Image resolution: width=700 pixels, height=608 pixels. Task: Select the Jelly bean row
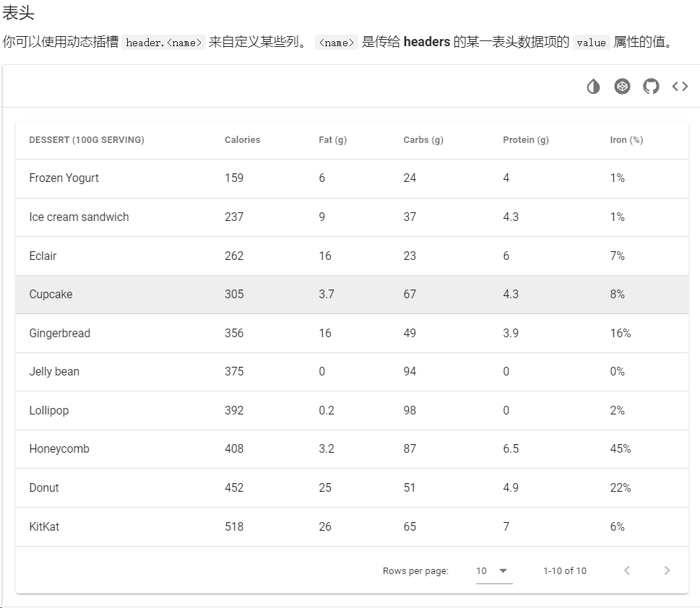54,372
